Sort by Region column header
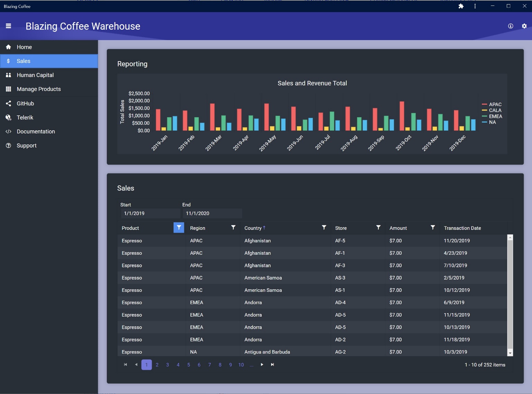The image size is (532, 394). click(x=197, y=228)
